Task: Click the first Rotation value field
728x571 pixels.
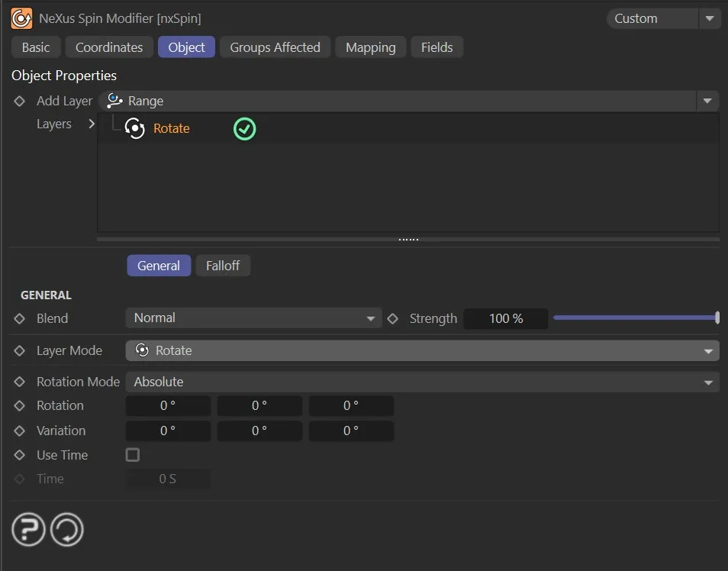Action: 168,406
